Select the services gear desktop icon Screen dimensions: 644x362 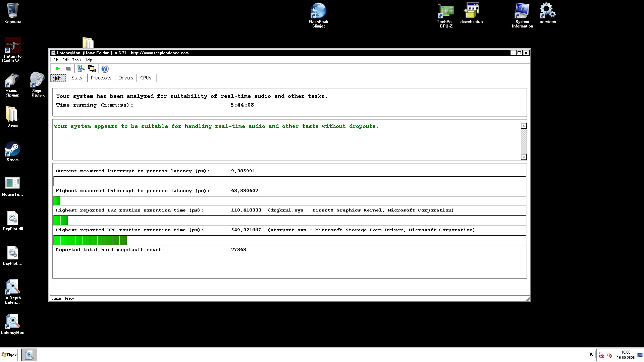coord(548,13)
